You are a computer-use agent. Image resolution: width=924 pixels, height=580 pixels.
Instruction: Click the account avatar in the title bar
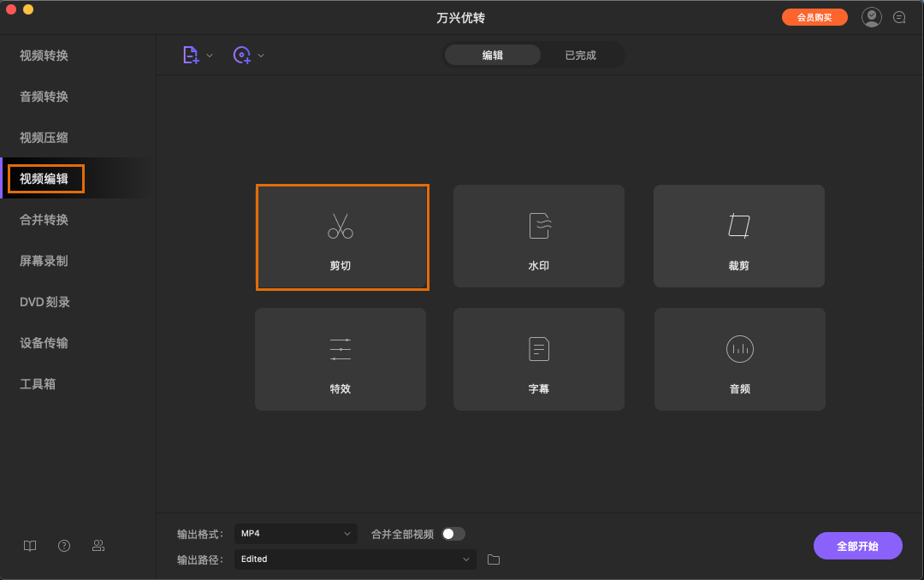point(871,16)
